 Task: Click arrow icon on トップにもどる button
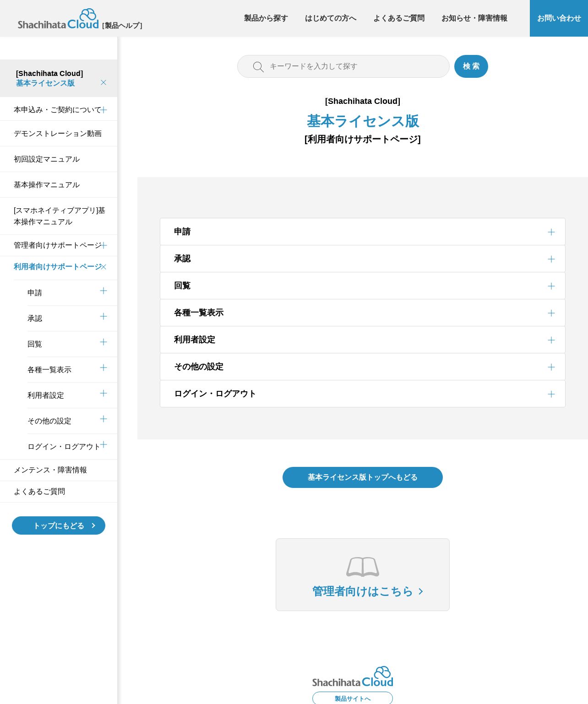[x=93, y=525]
